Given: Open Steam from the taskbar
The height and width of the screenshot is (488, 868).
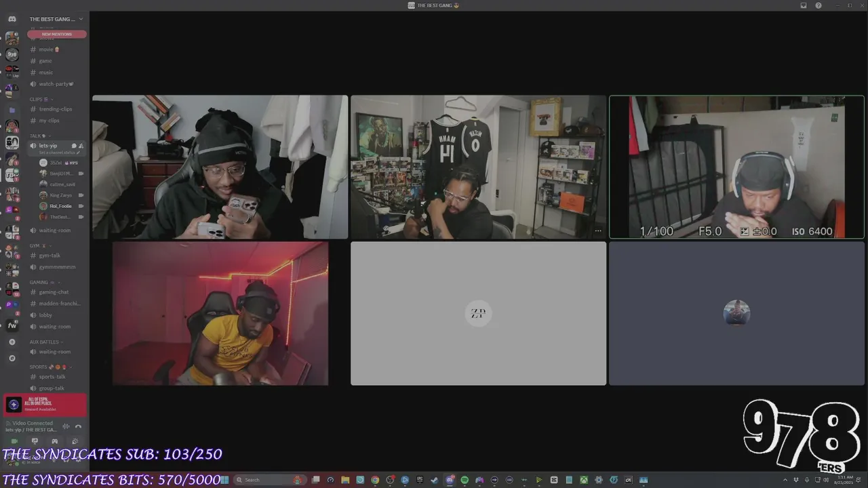Looking at the screenshot, I should point(435,480).
